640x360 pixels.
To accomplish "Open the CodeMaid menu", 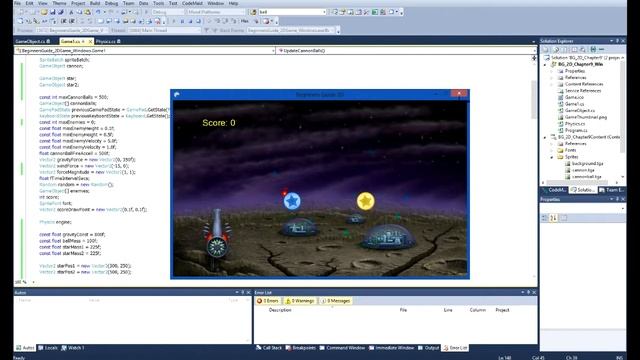I will coord(192,3).
